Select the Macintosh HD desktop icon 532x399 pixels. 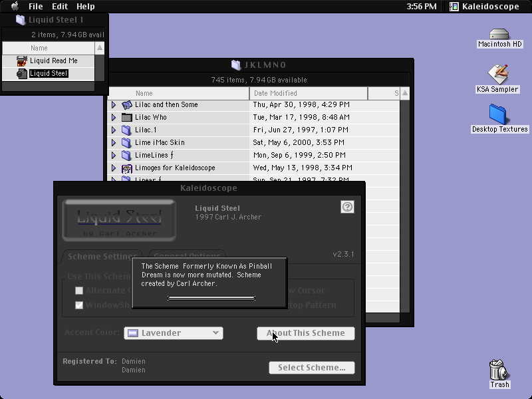(x=499, y=34)
